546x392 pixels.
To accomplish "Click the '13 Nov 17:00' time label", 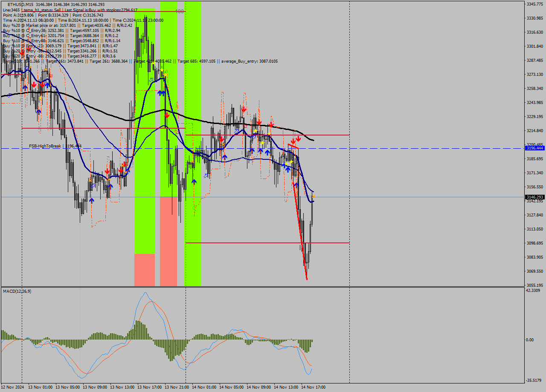I will [149, 387].
